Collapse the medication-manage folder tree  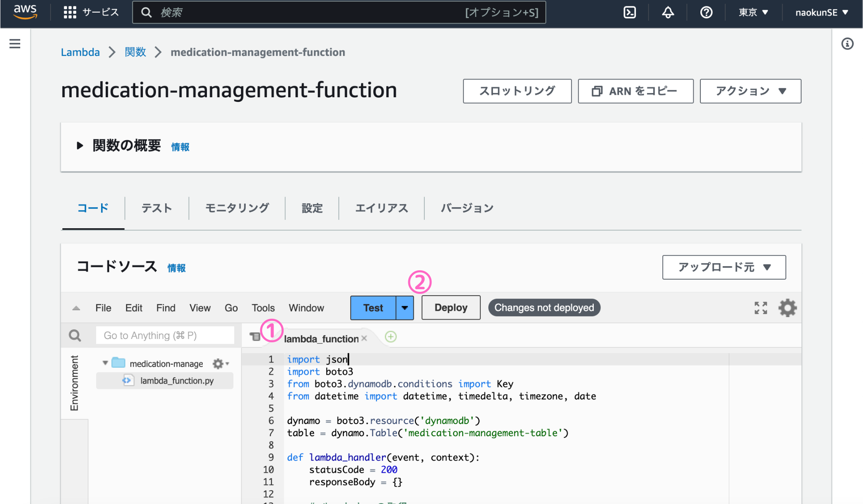pyautogui.click(x=105, y=363)
